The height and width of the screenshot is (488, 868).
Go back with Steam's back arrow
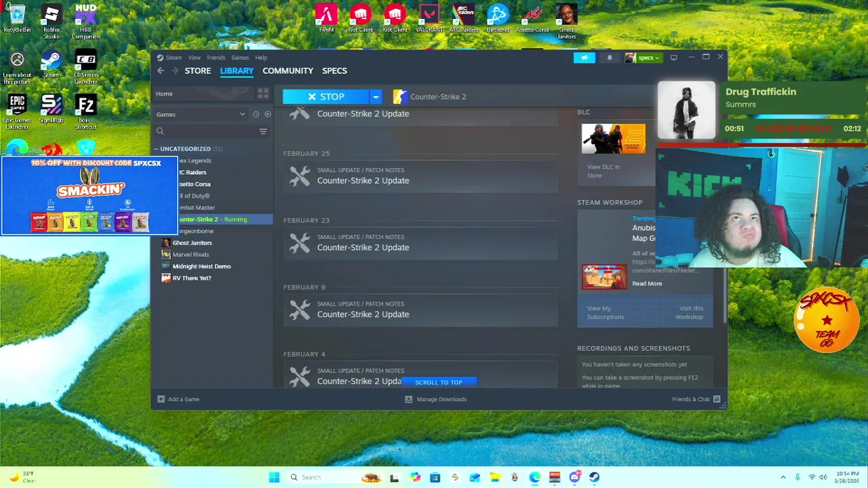[161, 70]
